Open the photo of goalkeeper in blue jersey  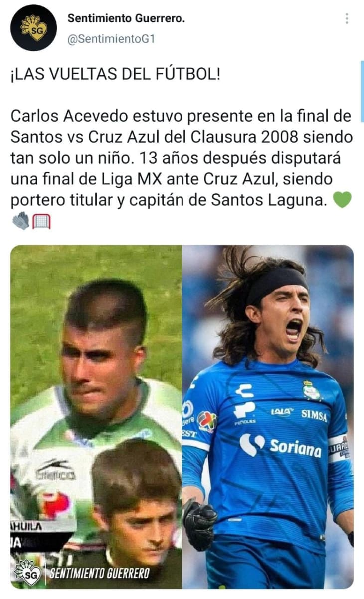click(268, 417)
